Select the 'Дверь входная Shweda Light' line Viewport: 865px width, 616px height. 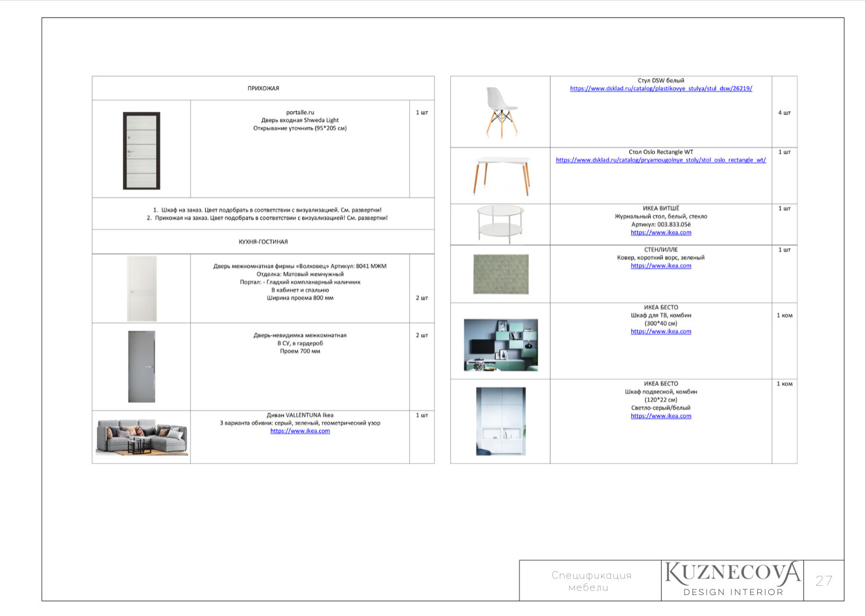(300, 120)
